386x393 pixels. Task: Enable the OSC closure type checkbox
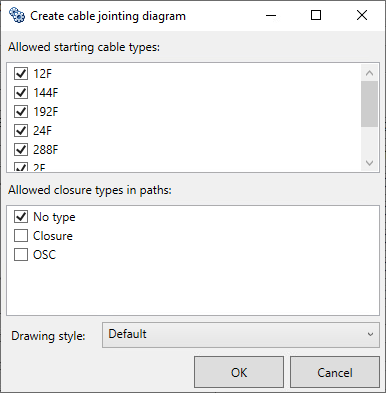(x=21, y=255)
